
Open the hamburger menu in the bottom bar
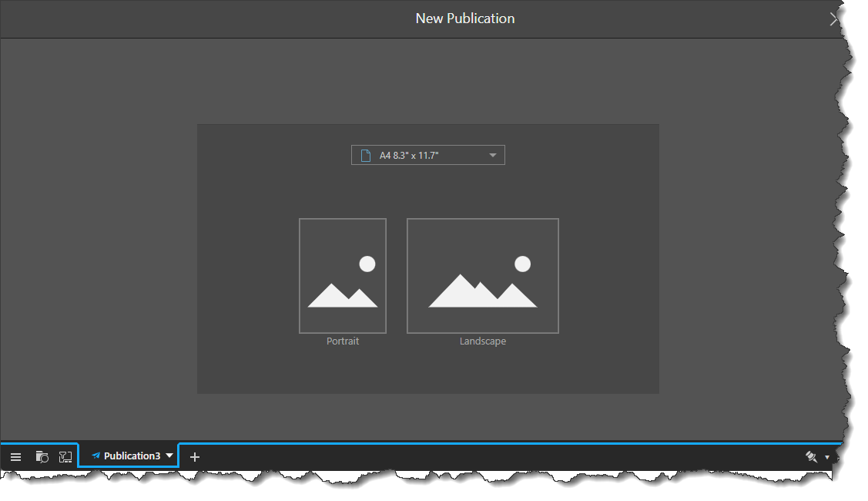(15, 457)
